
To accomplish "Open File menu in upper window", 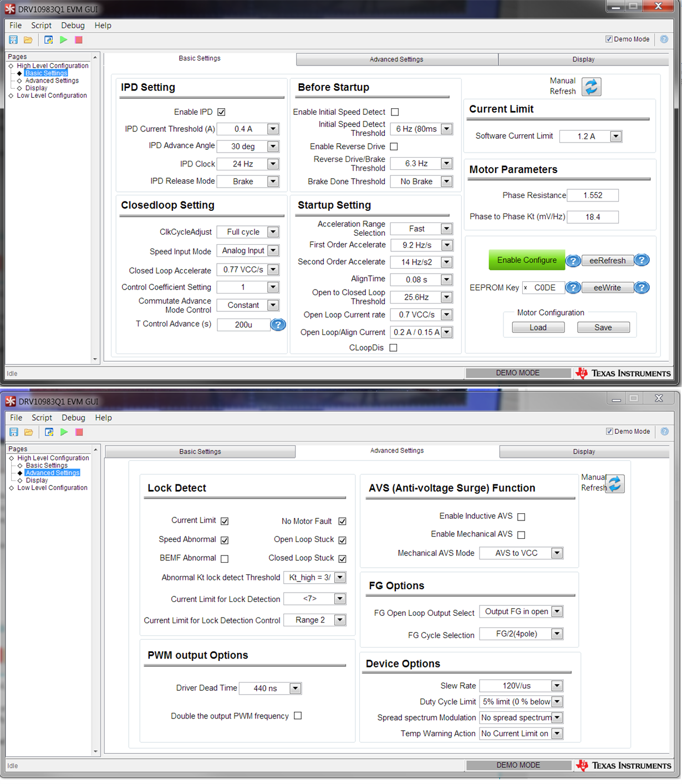I will coord(16,26).
